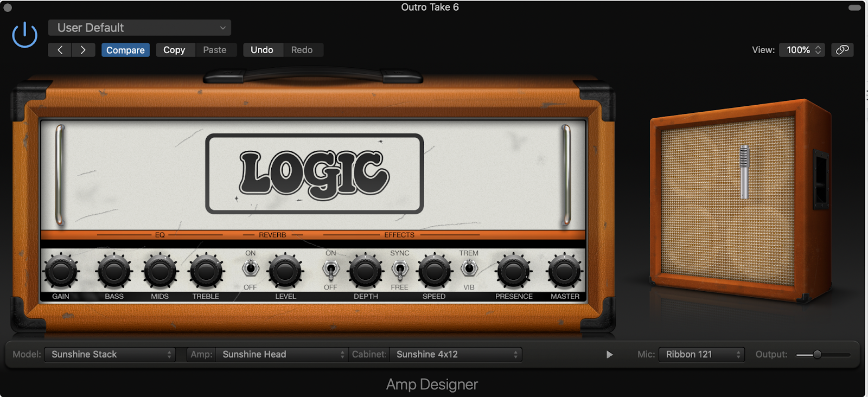Open the View size 100% menu

click(x=803, y=50)
